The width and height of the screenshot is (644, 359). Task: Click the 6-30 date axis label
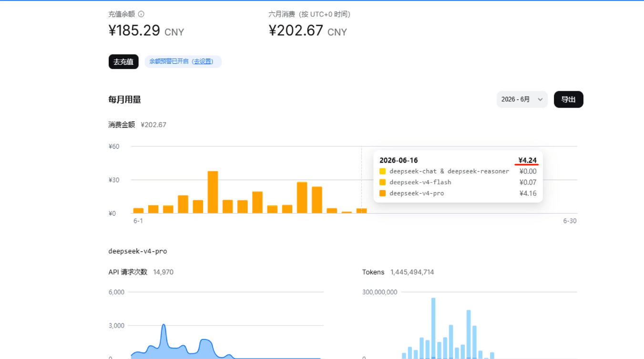[x=570, y=221]
